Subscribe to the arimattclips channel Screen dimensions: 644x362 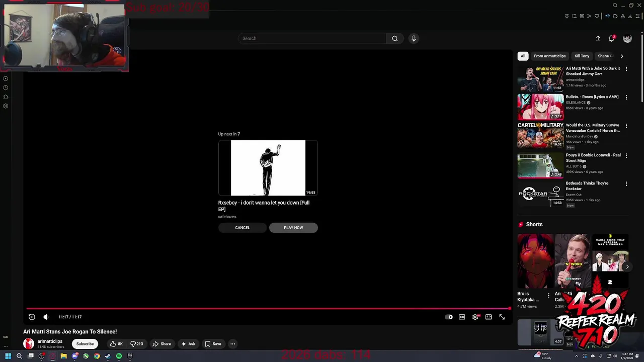(x=85, y=344)
